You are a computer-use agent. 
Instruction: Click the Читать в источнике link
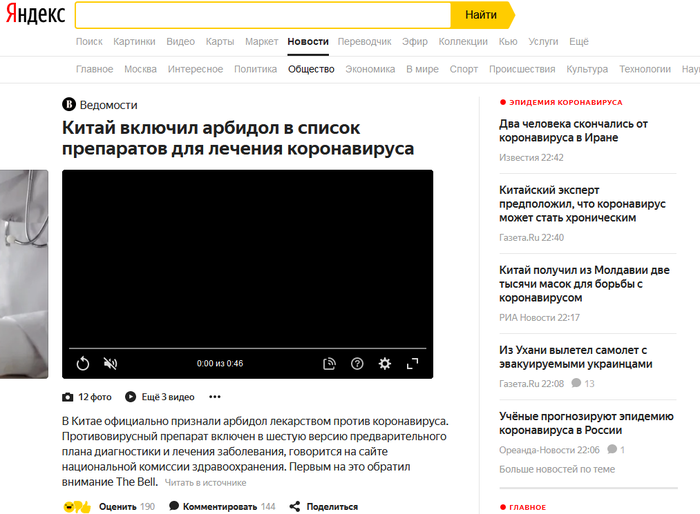(205, 483)
